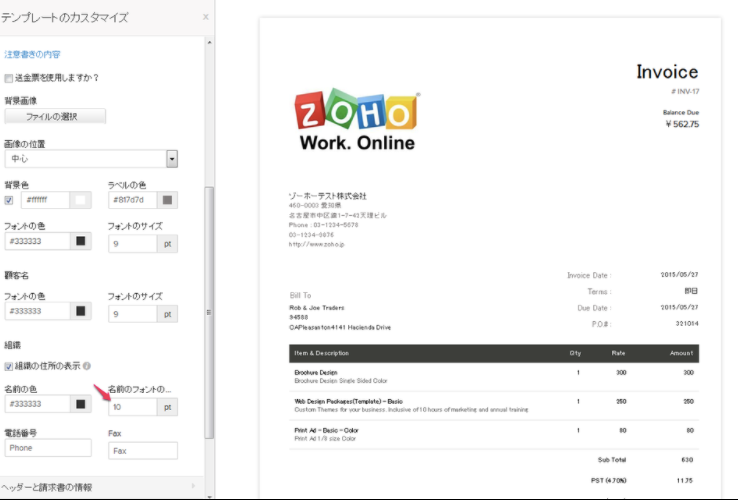Click the Web Design Packages line item
The width and height of the screenshot is (738, 500).
pyautogui.click(x=348, y=402)
